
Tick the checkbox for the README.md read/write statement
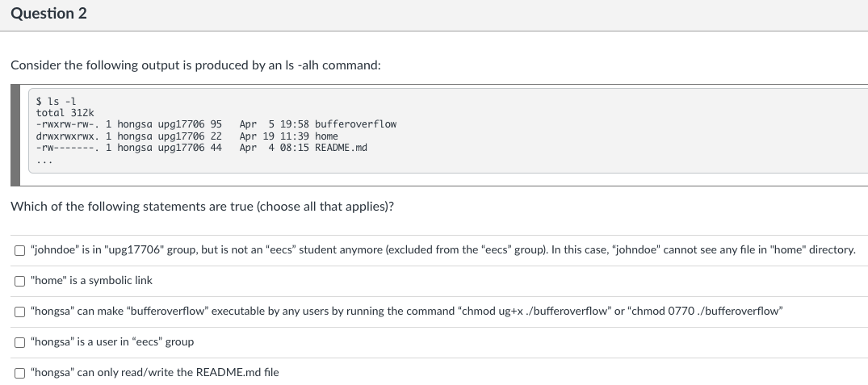pyautogui.click(x=19, y=374)
